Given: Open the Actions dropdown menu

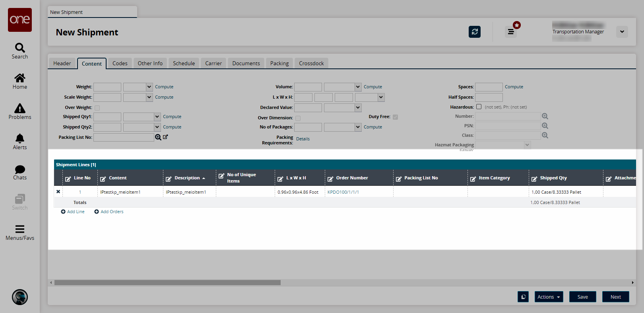Looking at the screenshot, I should point(549,297).
